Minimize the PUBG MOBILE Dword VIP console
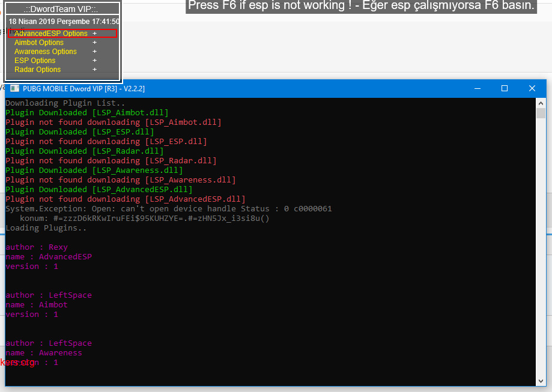Screen dimensions: 552x392 tap(478, 88)
